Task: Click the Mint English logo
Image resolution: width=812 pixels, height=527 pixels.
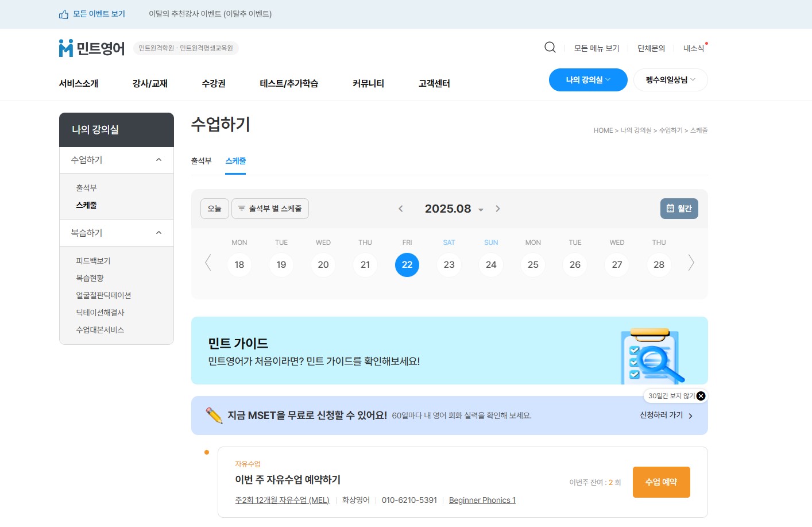Action: [x=92, y=48]
